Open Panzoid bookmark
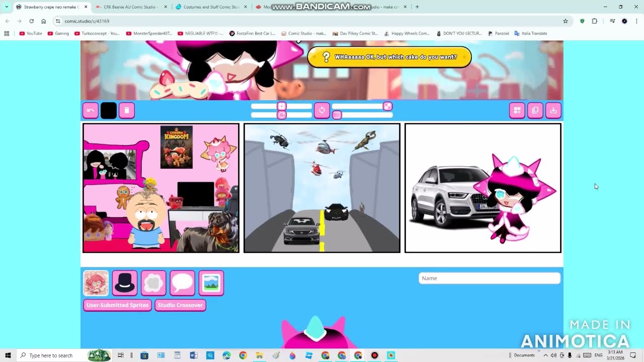The height and width of the screenshot is (362, 644). (499, 34)
